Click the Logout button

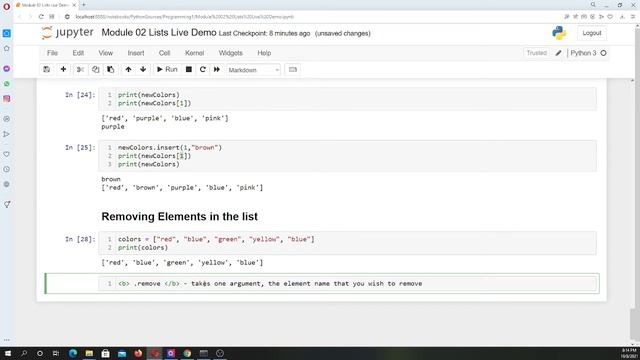[x=592, y=33]
